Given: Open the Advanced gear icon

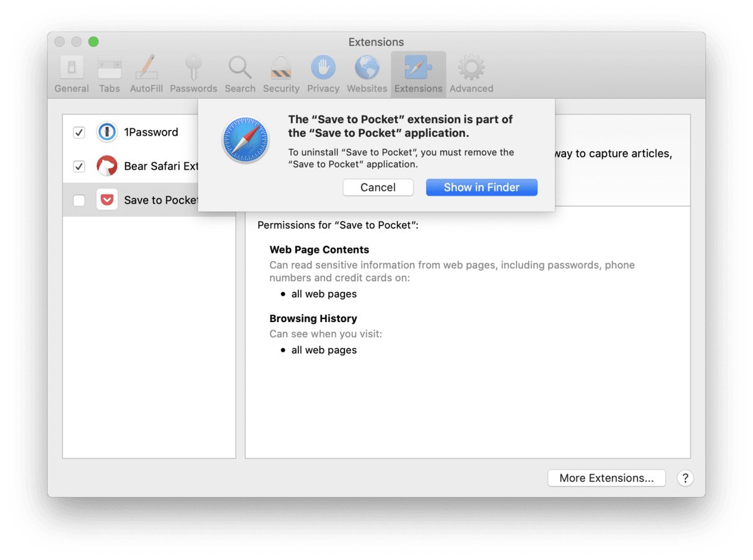Looking at the screenshot, I should 471,68.
